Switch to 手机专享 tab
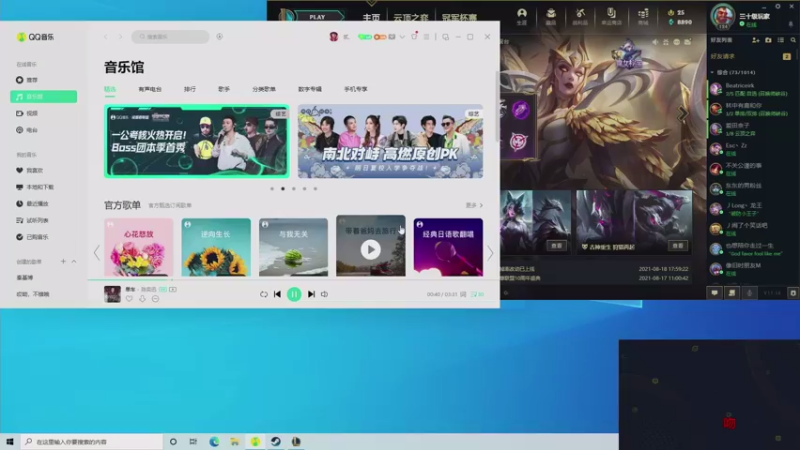The width and height of the screenshot is (800, 450). click(x=356, y=89)
